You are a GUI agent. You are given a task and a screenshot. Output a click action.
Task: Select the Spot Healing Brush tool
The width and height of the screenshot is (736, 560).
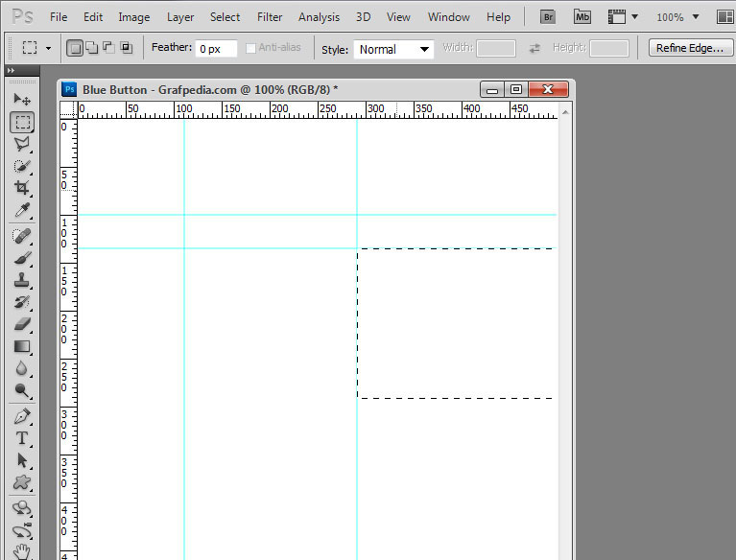[22, 236]
